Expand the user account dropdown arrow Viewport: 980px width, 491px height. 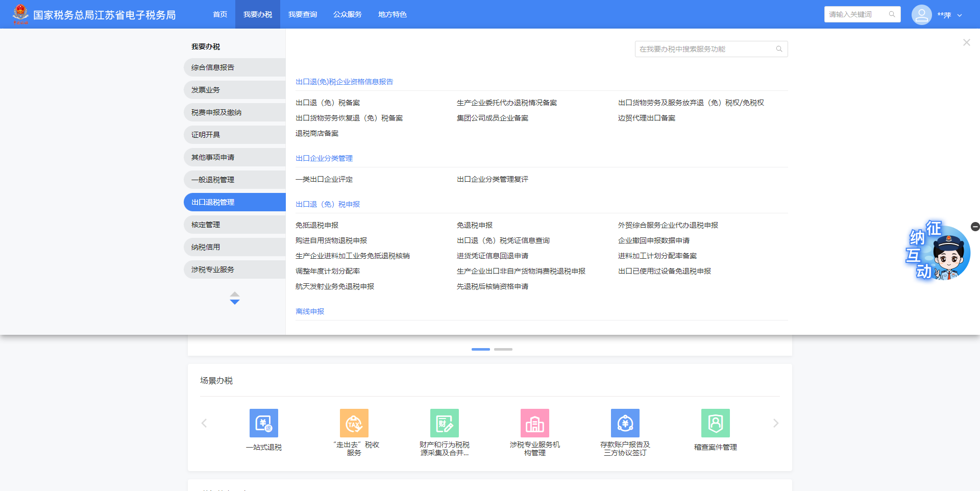click(x=960, y=15)
